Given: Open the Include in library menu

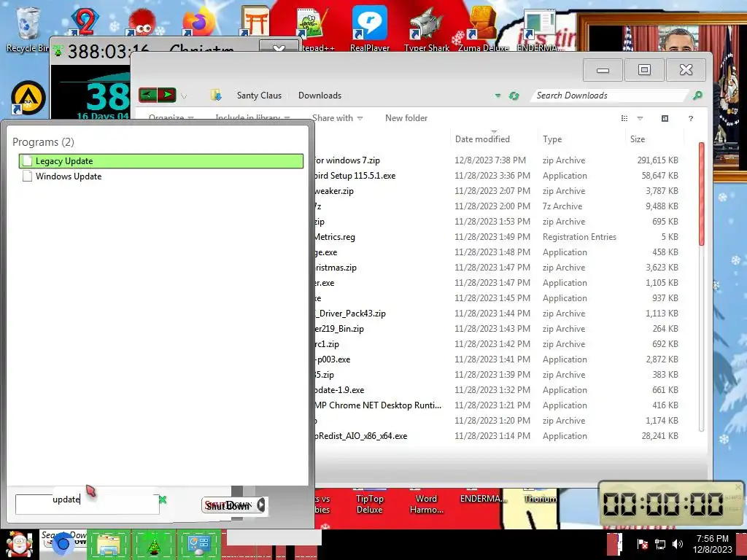Looking at the screenshot, I should (x=252, y=117).
